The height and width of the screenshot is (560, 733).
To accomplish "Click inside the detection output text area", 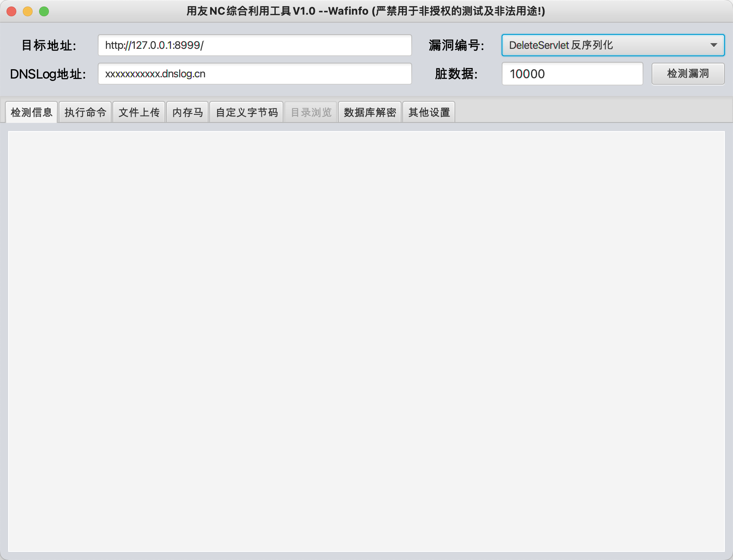I will (x=366, y=341).
